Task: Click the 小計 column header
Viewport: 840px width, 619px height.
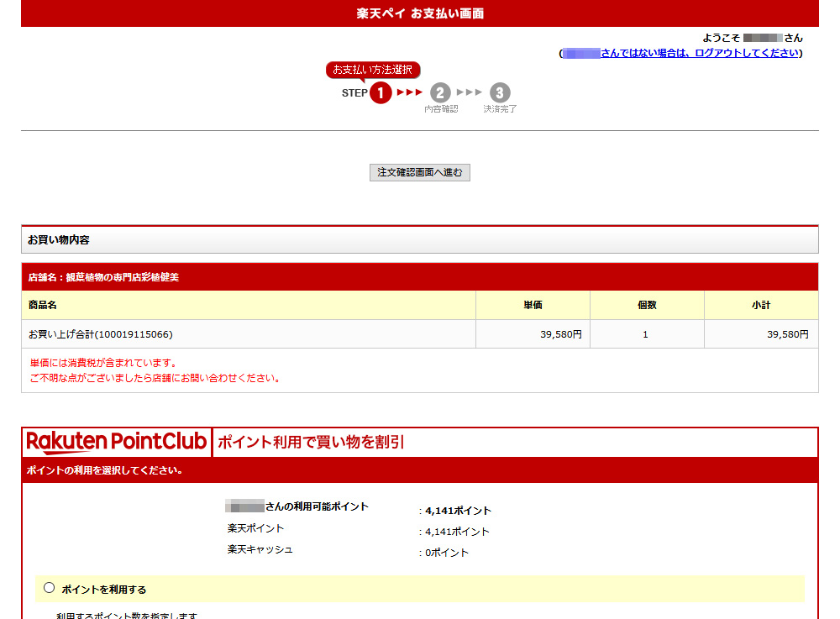Action: [761, 306]
